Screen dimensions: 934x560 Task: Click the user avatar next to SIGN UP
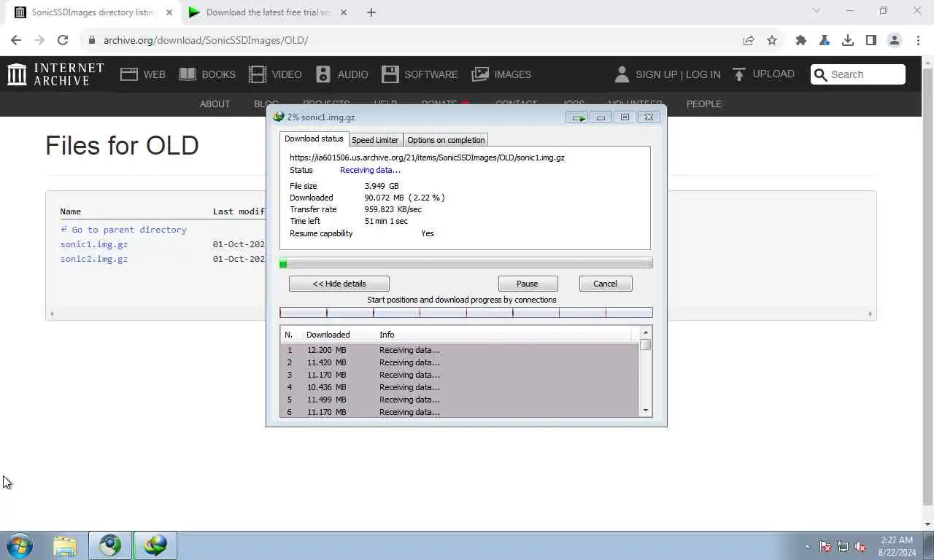622,74
